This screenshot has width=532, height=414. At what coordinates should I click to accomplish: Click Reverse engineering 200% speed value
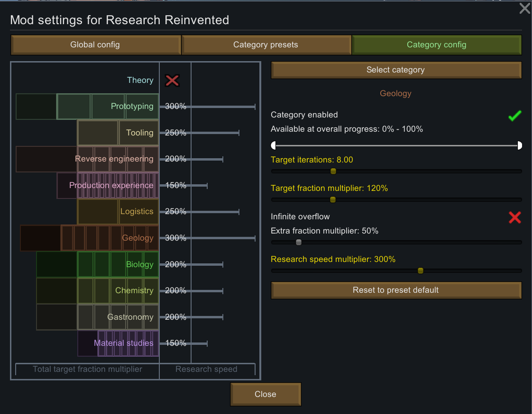click(x=175, y=159)
